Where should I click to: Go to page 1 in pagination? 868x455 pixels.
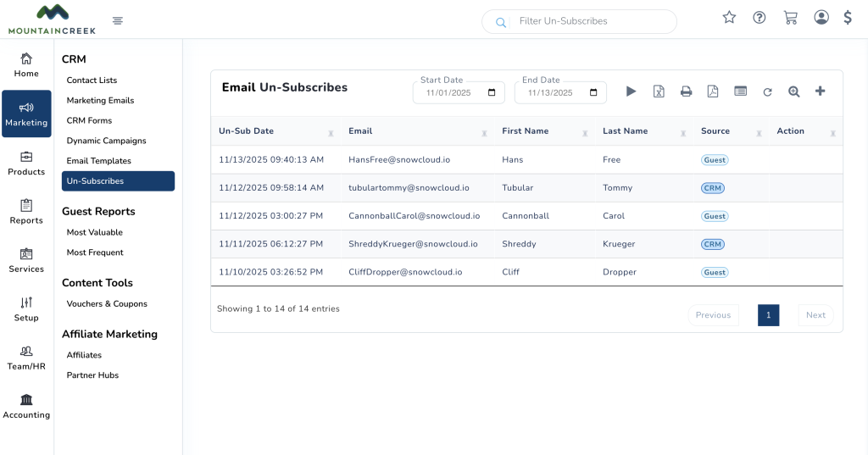(x=768, y=315)
